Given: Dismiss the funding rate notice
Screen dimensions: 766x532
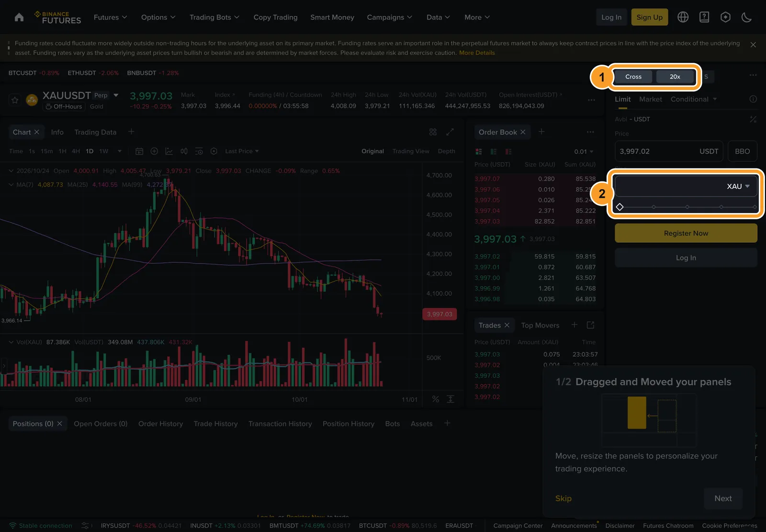Looking at the screenshot, I should click(753, 45).
